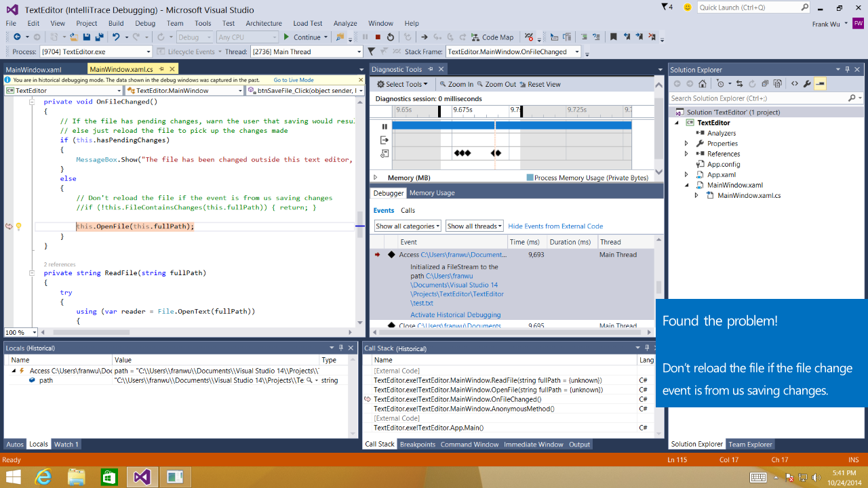The image size is (868, 488).
Task: Click the pause icon on the diagnostics timeline track
Action: (x=384, y=126)
